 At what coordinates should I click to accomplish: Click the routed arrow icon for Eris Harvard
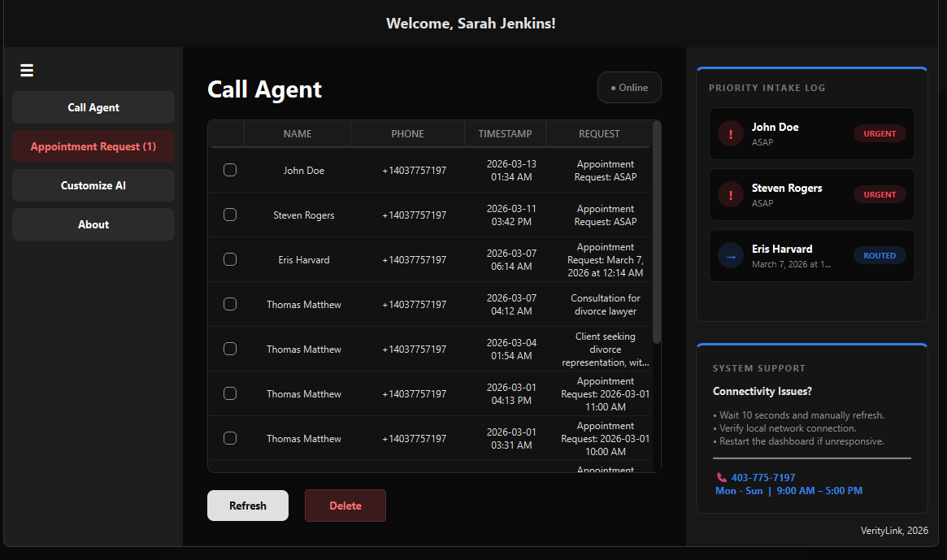pyautogui.click(x=730, y=255)
